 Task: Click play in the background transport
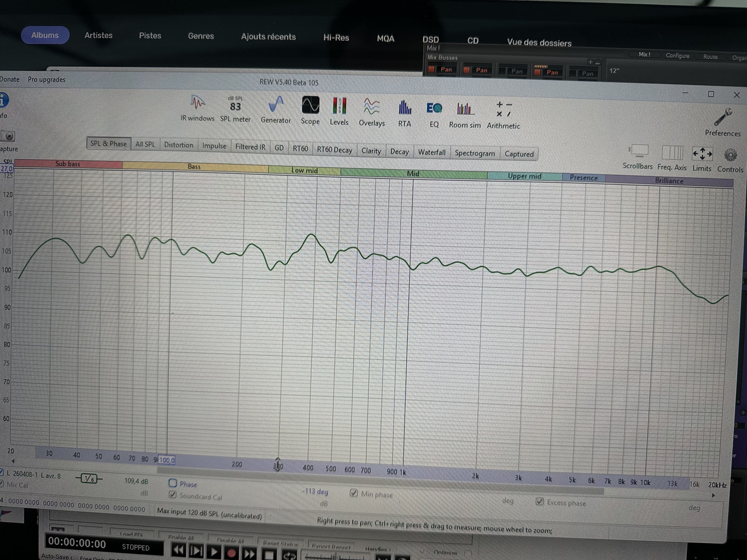click(214, 551)
